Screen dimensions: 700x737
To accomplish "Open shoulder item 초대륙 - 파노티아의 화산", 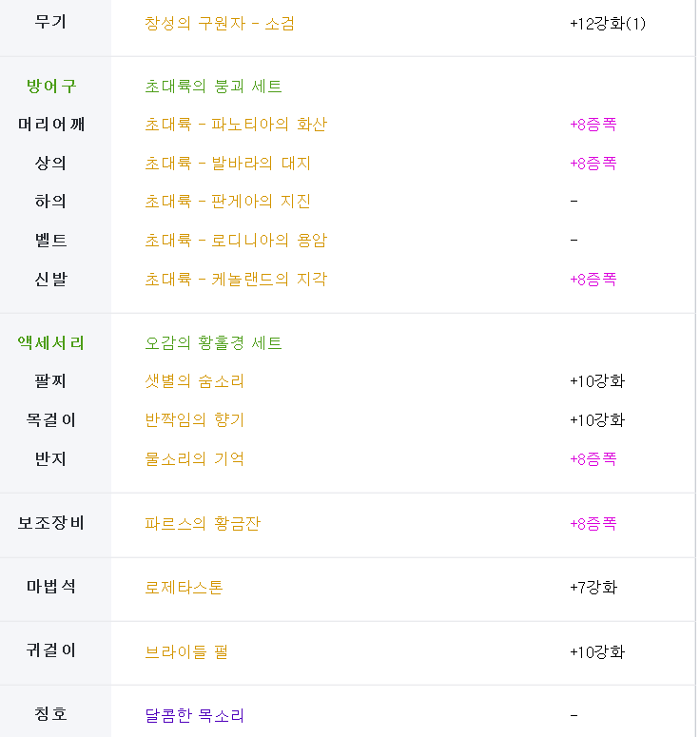I will pos(236,124).
